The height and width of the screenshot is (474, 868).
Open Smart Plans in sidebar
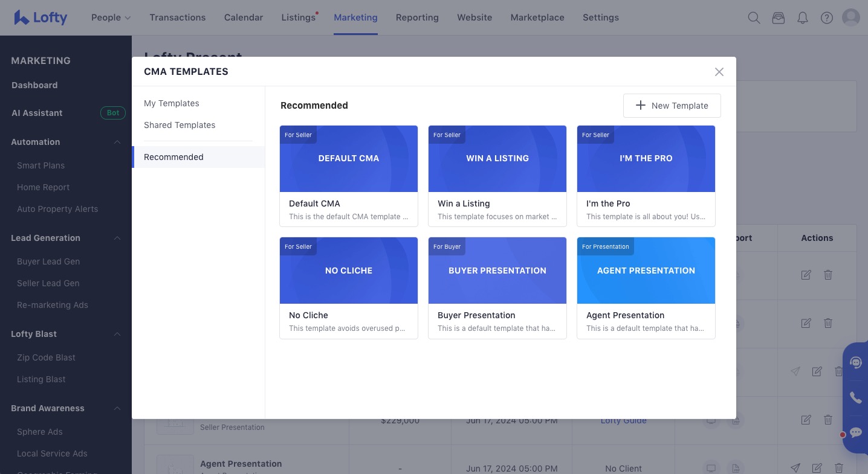(x=40, y=165)
